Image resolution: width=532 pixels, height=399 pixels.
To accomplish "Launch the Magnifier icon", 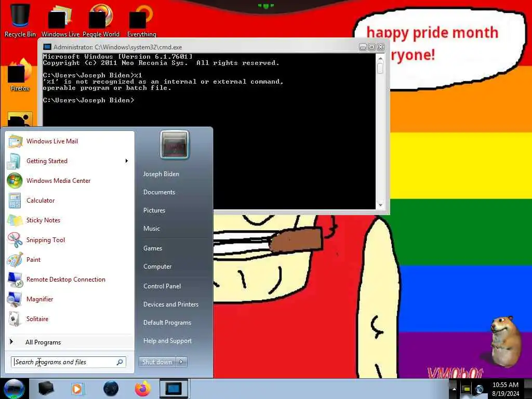I will click(15, 299).
